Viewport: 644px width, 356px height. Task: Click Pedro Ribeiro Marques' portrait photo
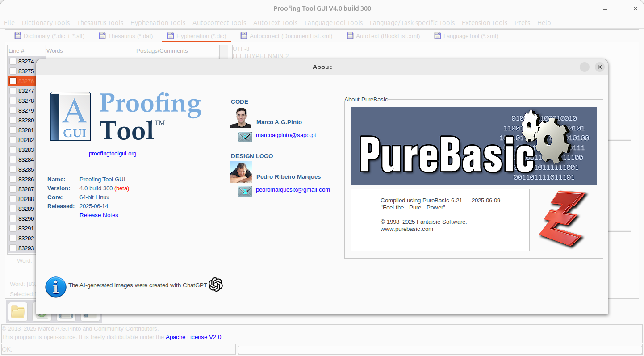[241, 172]
